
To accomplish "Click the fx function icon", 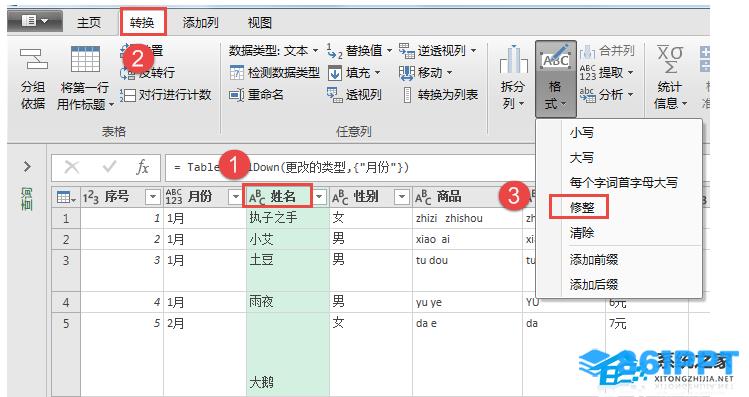I will tap(142, 167).
